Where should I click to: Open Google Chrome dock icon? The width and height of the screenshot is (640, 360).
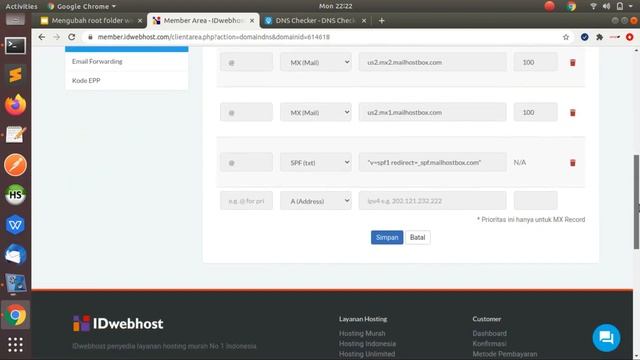(x=15, y=315)
